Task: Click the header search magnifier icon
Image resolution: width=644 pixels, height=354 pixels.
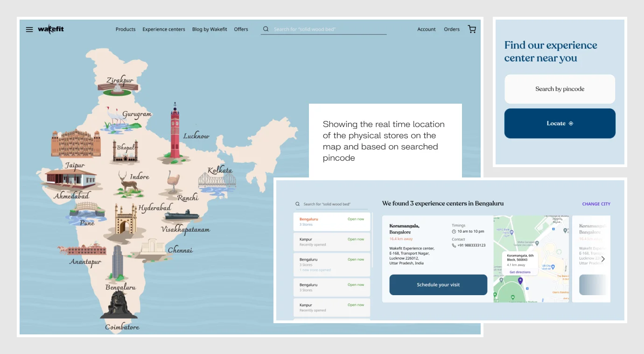Action: click(266, 29)
